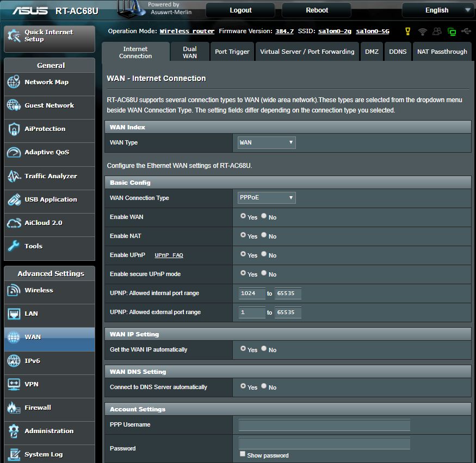
Task: Click the Guest Network icon
Action: [14, 105]
